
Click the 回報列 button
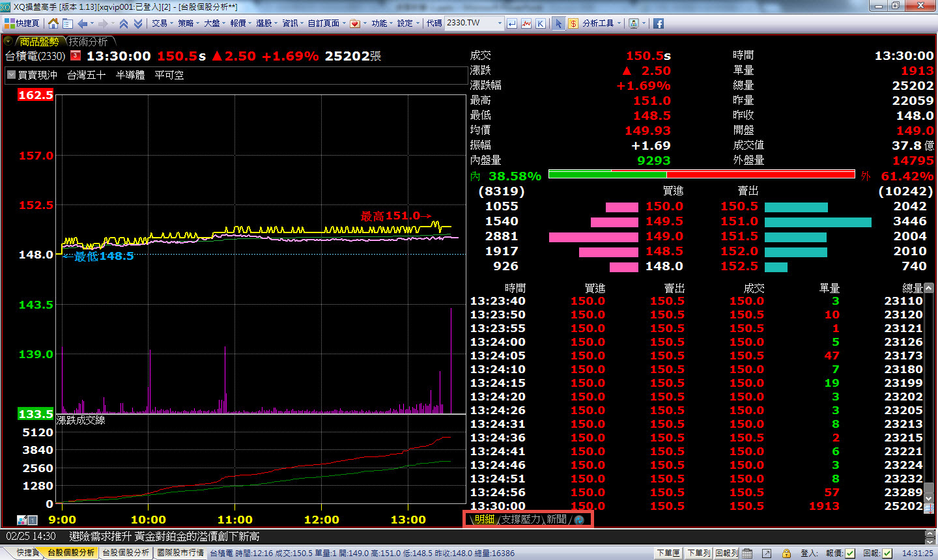[x=726, y=553]
